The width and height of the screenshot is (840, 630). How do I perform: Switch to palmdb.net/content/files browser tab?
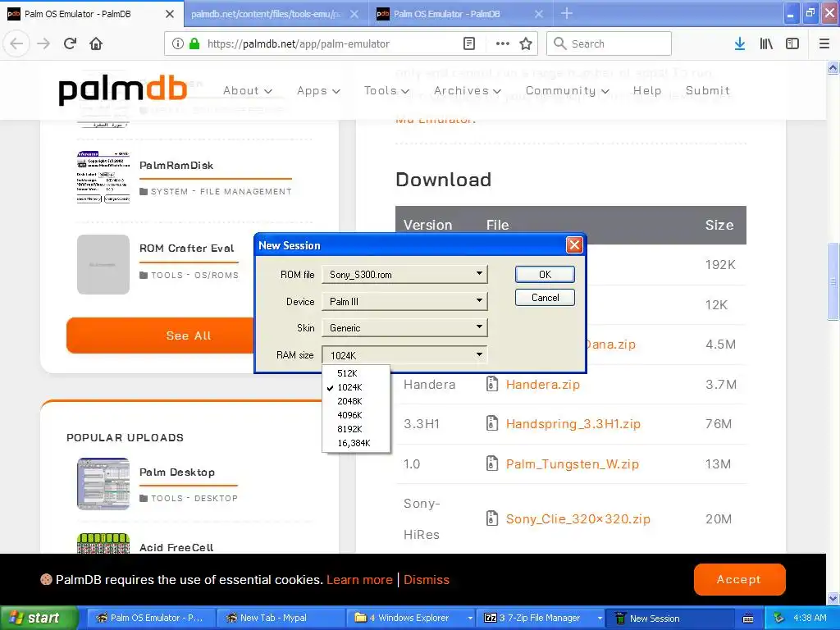click(267, 14)
